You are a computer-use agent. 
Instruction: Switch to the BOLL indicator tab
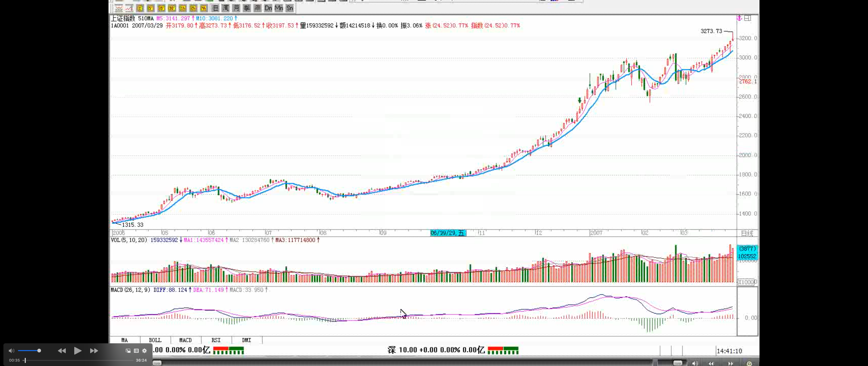point(155,340)
